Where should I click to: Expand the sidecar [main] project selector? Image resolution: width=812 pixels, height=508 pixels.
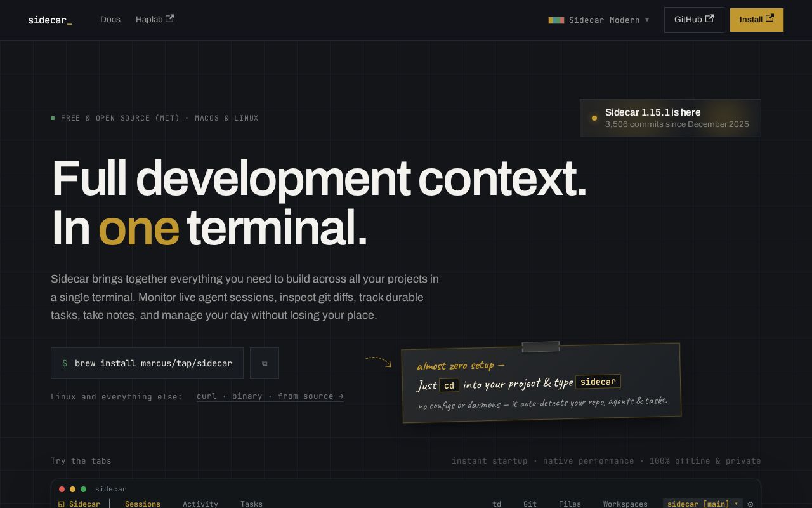point(703,504)
